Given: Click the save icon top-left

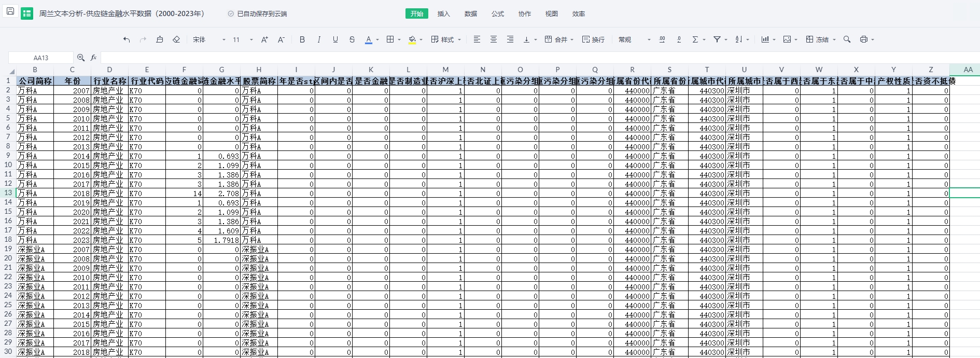Looking at the screenshot, I should pos(10,11).
